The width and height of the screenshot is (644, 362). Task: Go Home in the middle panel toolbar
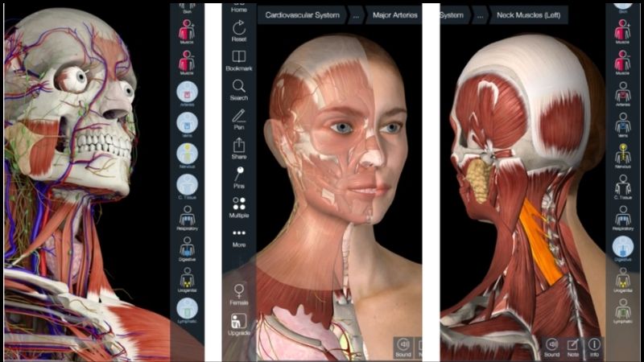click(x=239, y=7)
